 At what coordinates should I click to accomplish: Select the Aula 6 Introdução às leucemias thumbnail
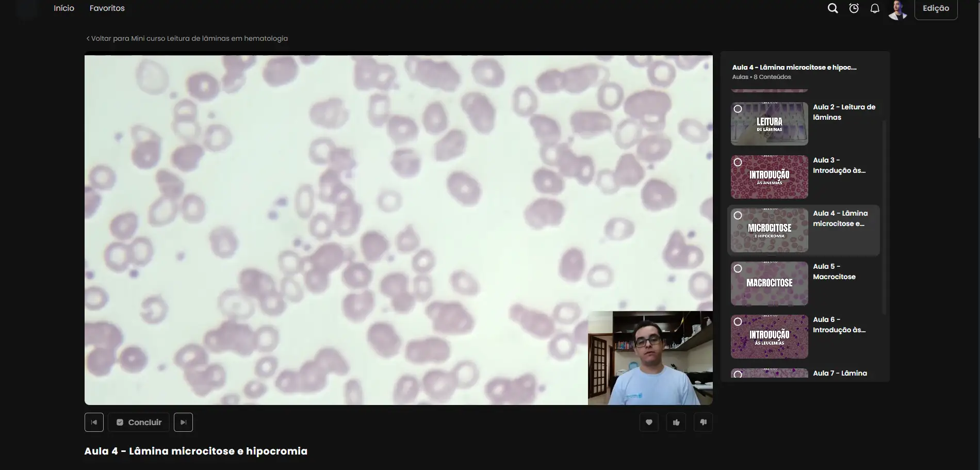pos(769,336)
